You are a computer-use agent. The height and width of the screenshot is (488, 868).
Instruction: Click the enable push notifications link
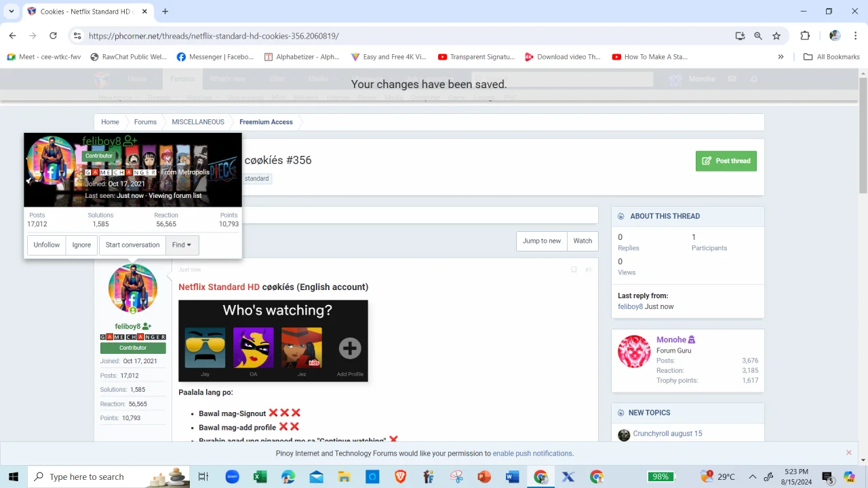click(x=532, y=453)
